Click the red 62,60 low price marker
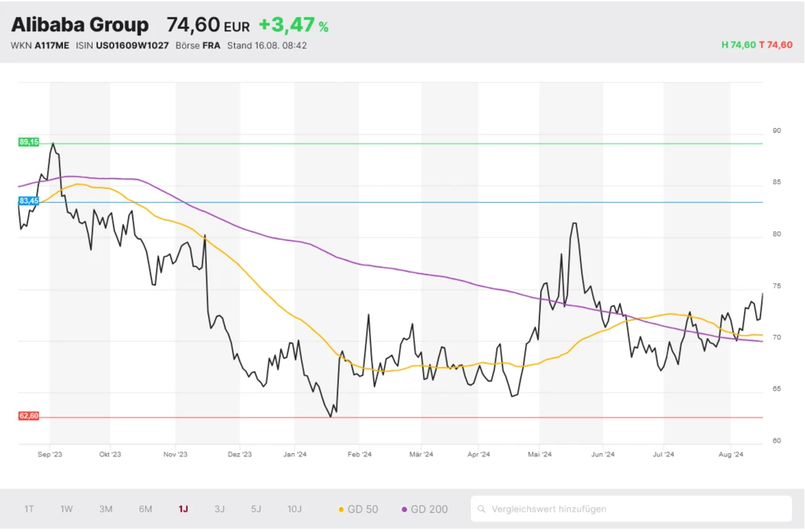805x532 pixels. (x=28, y=416)
